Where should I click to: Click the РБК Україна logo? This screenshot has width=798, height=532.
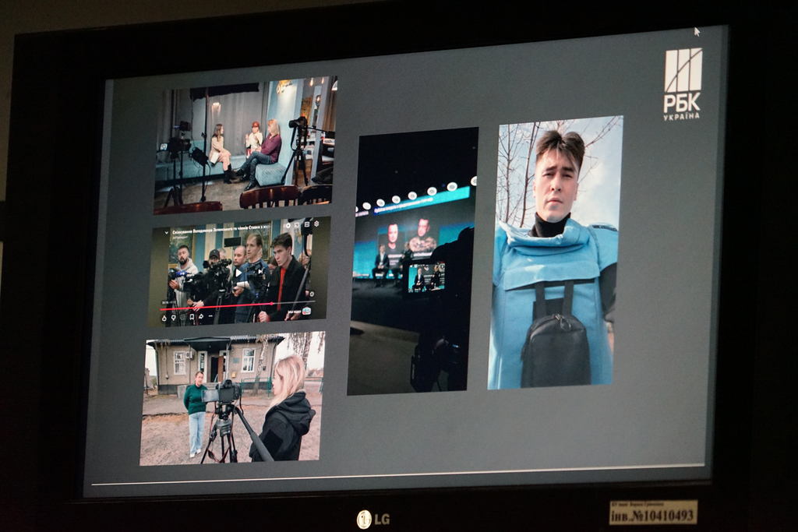pos(683,83)
